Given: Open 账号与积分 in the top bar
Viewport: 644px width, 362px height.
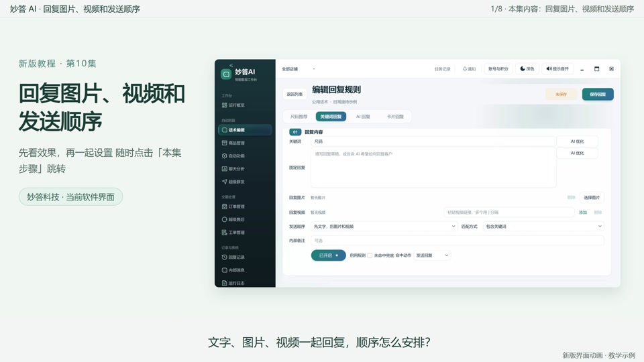Looking at the screenshot, I should [498, 69].
